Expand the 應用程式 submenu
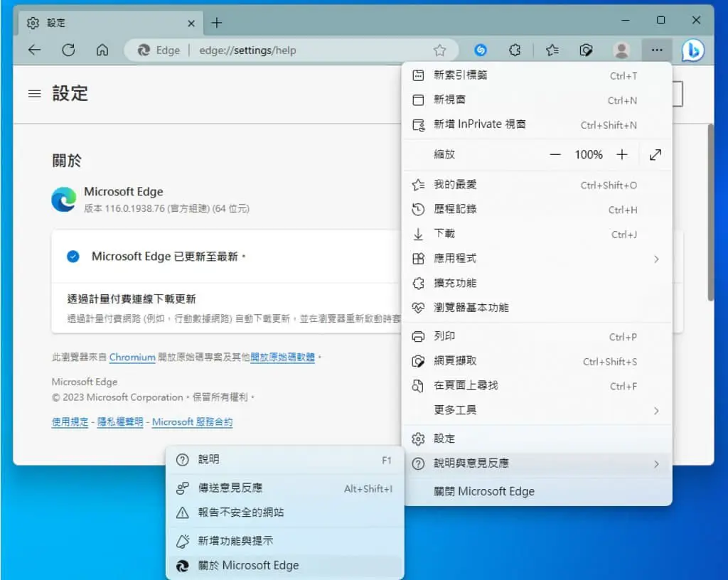 click(x=536, y=259)
